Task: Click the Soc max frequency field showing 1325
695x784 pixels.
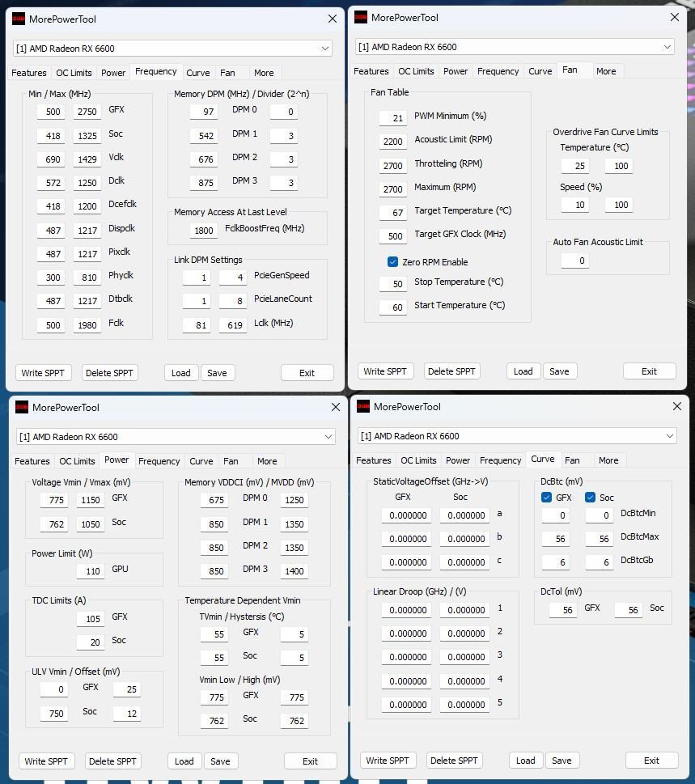Action: (x=87, y=135)
